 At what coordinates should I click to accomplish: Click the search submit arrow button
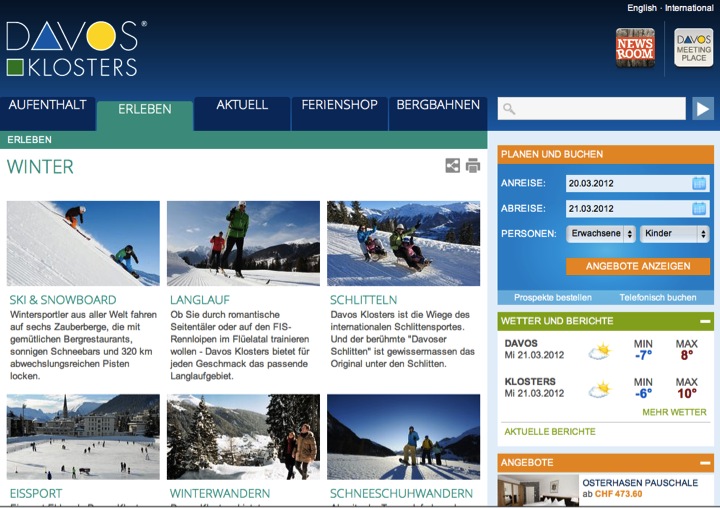click(x=703, y=109)
